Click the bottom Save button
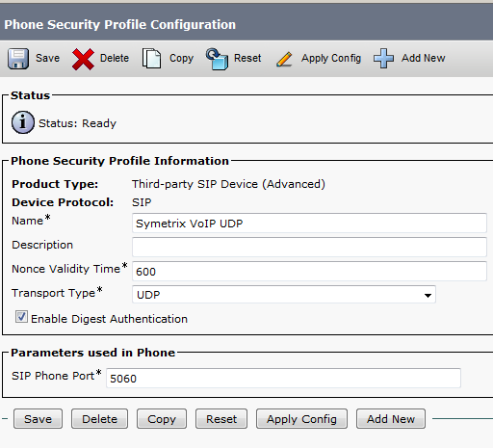493x448 pixels. pos(38,419)
